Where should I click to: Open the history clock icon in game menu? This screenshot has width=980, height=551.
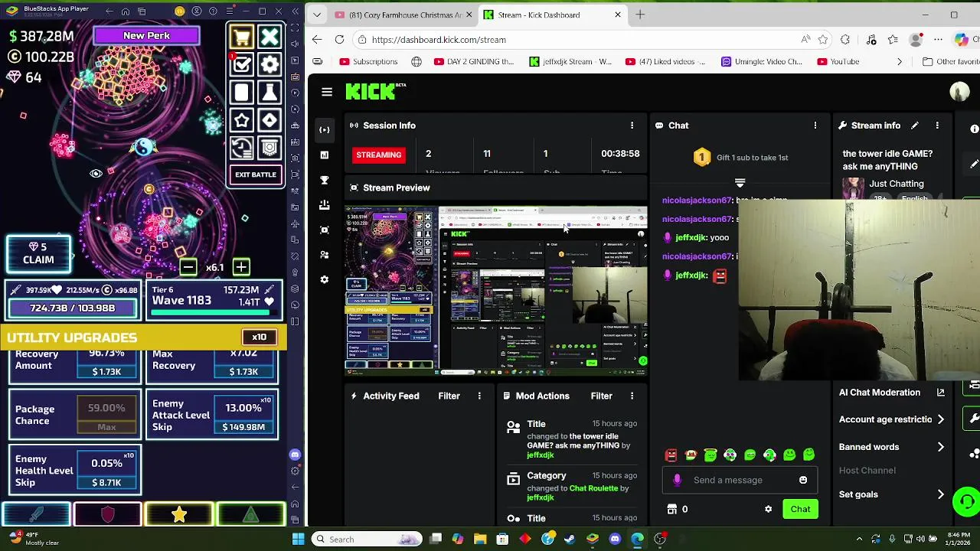pos(242,148)
